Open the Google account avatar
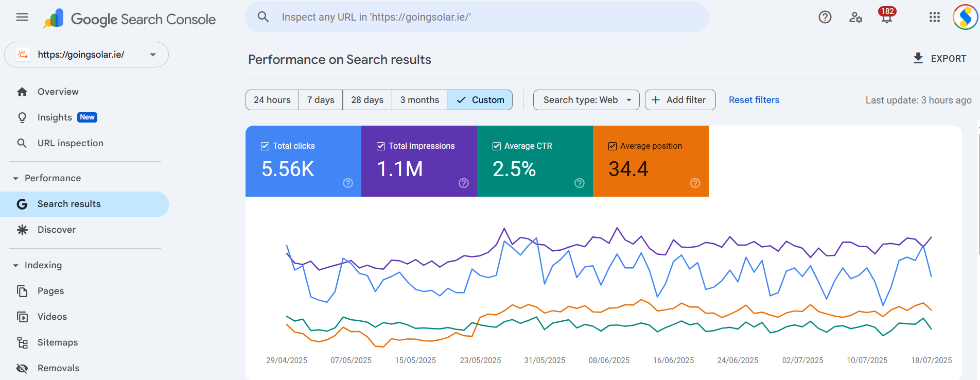This screenshot has height=380, width=980. (965, 18)
